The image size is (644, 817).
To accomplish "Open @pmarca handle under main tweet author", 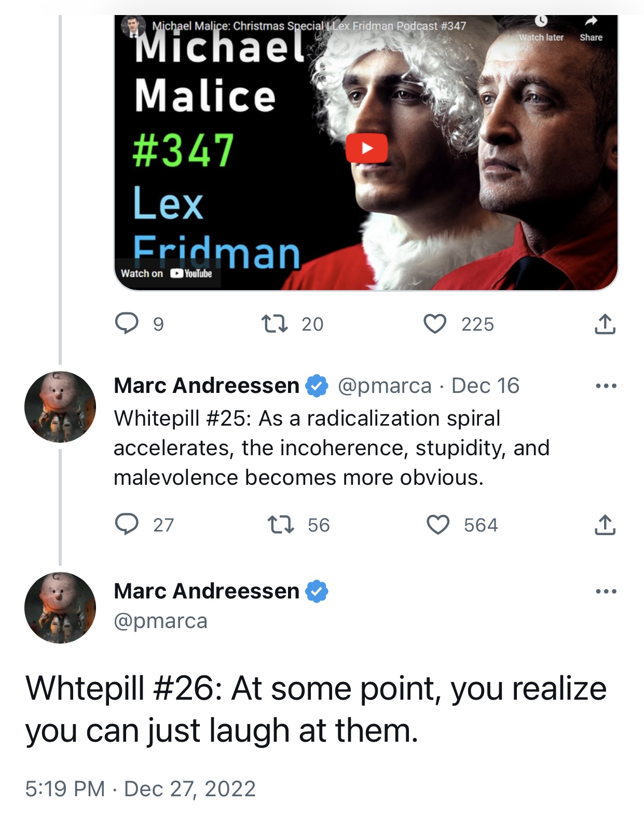I will click(160, 621).
